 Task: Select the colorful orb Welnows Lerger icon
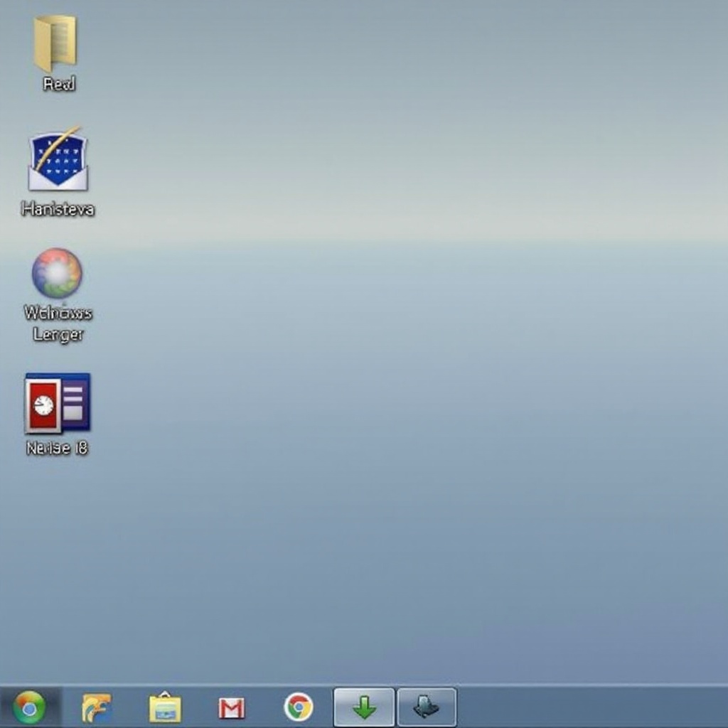(x=57, y=273)
